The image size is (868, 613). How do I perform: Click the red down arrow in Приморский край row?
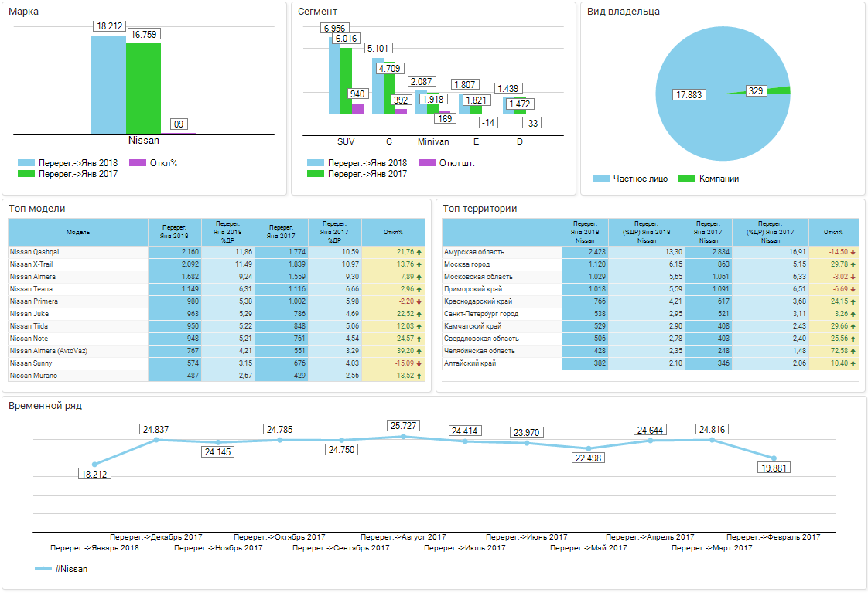853,289
